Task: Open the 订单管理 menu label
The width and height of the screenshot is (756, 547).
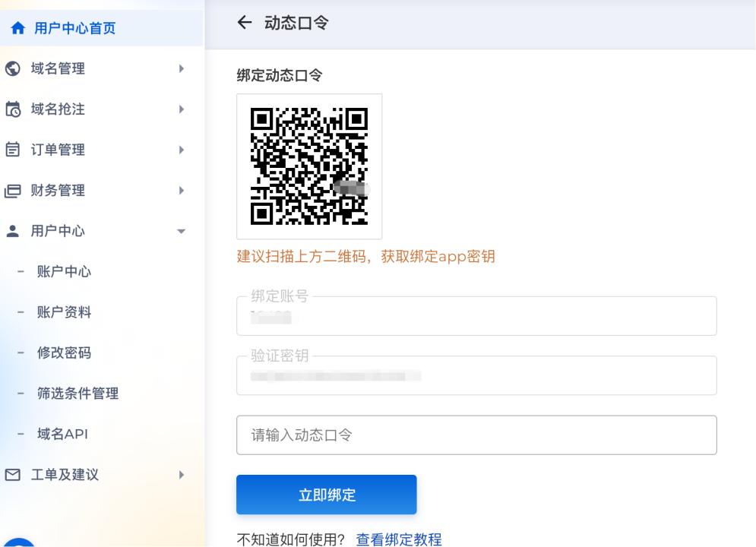Action: pyautogui.click(x=58, y=150)
